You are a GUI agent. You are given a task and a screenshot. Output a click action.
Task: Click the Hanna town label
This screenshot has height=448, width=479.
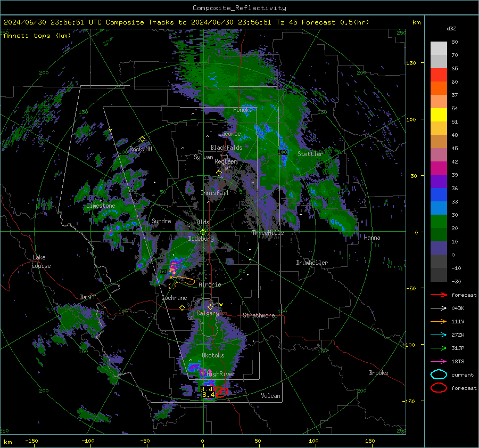point(372,238)
